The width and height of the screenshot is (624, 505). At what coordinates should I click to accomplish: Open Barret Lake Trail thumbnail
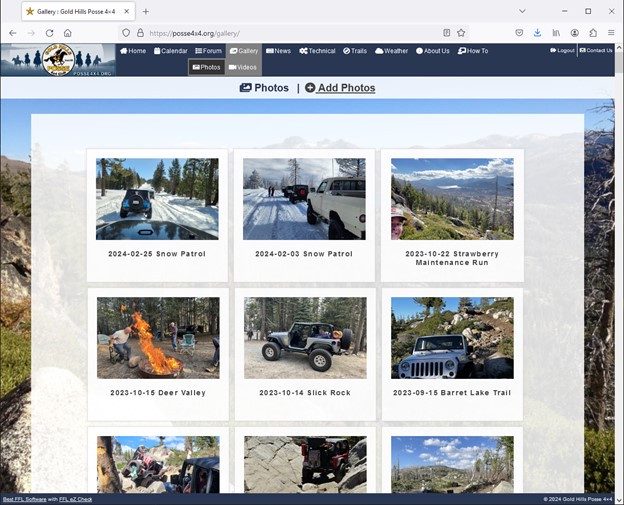(x=452, y=338)
